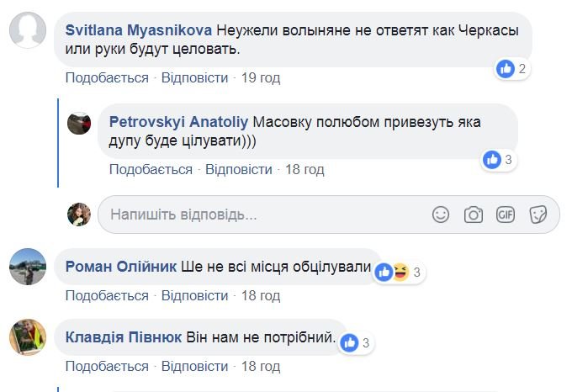This screenshot has width=572, height=392.
Task: Open Svitlana Myasnikova's profile picture
Action: tap(27, 30)
